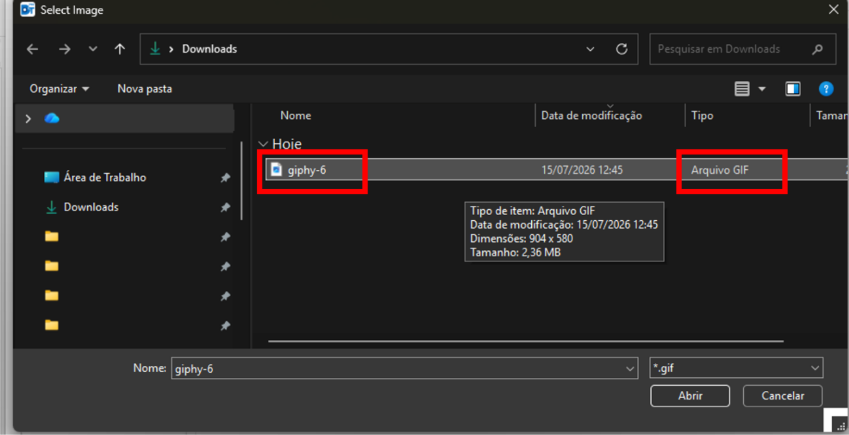Image resolution: width=849 pixels, height=435 pixels.
Task: Collapse the Hoje group
Action: point(263,144)
